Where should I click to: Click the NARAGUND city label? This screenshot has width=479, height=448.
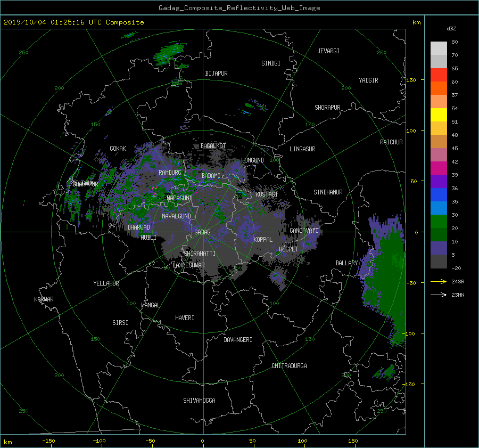180,198
